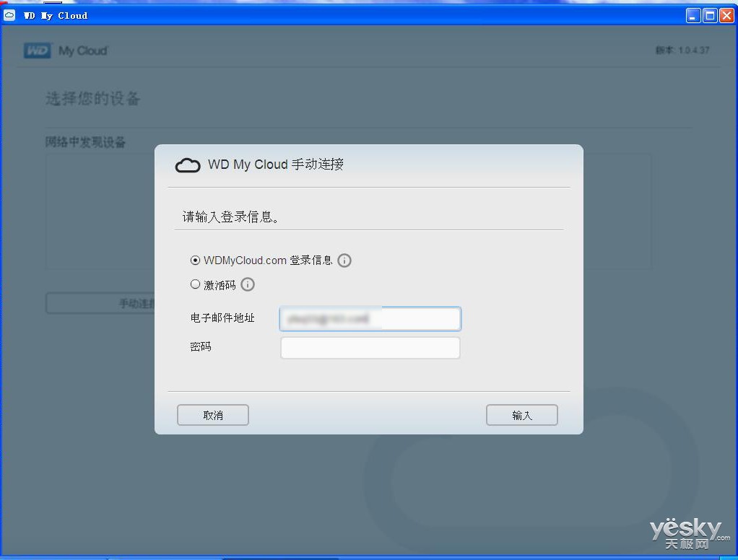Click the WD My Cloud 手动连接 dialog title
Image resolution: width=738 pixels, height=560 pixels.
tap(276, 165)
